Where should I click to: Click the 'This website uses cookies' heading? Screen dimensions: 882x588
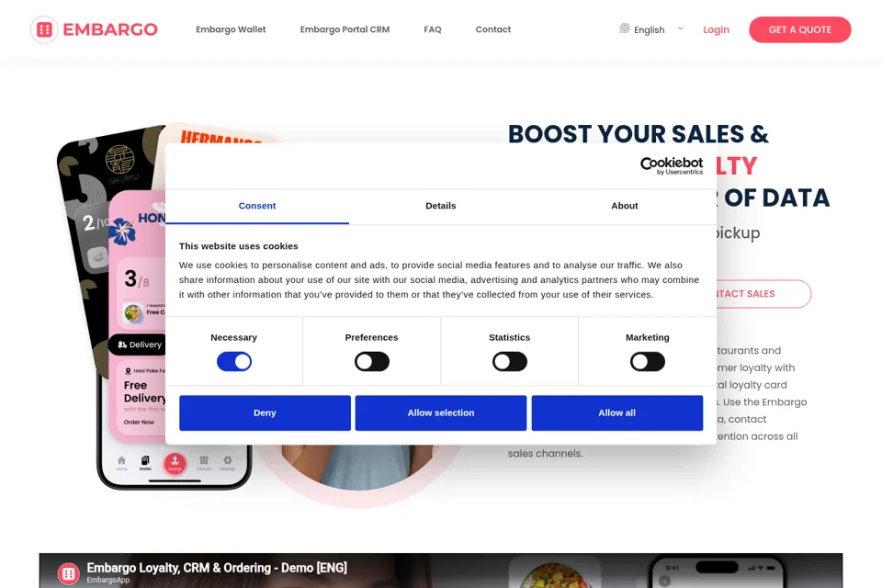tap(239, 246)
